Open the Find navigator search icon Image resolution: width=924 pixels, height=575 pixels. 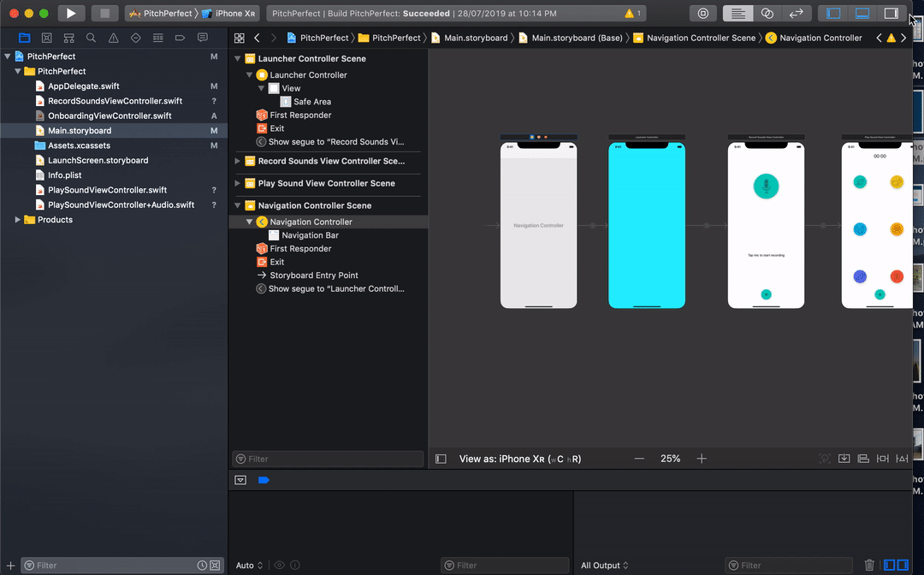[91, 38]
